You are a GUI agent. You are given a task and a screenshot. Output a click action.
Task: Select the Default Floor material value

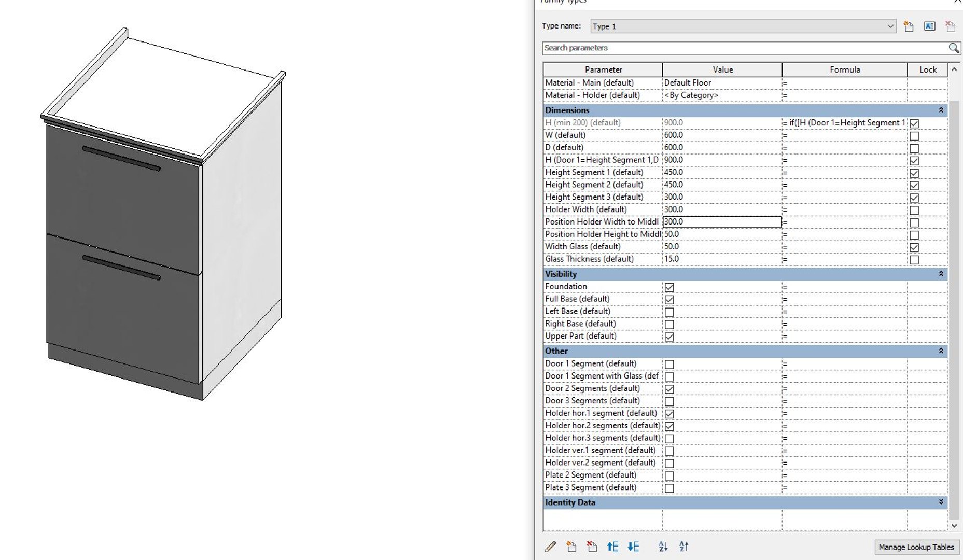tap(722, 83)
